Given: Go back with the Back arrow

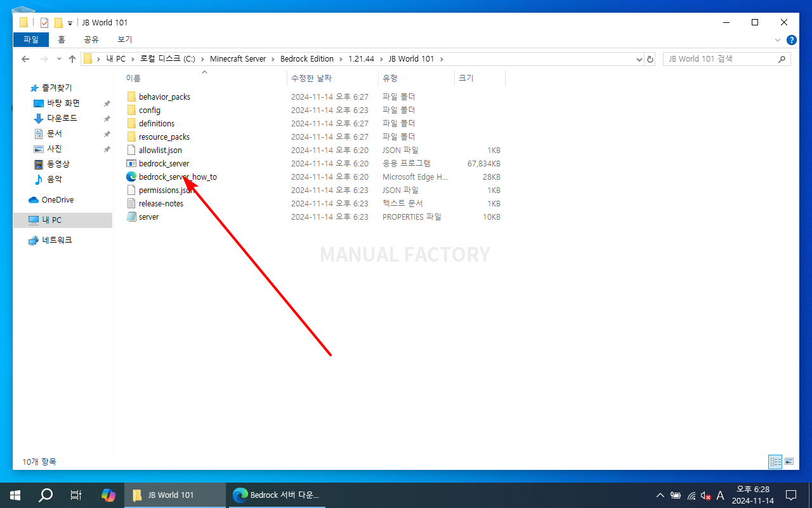Looking at the screenshot, I should pos(25,59).
